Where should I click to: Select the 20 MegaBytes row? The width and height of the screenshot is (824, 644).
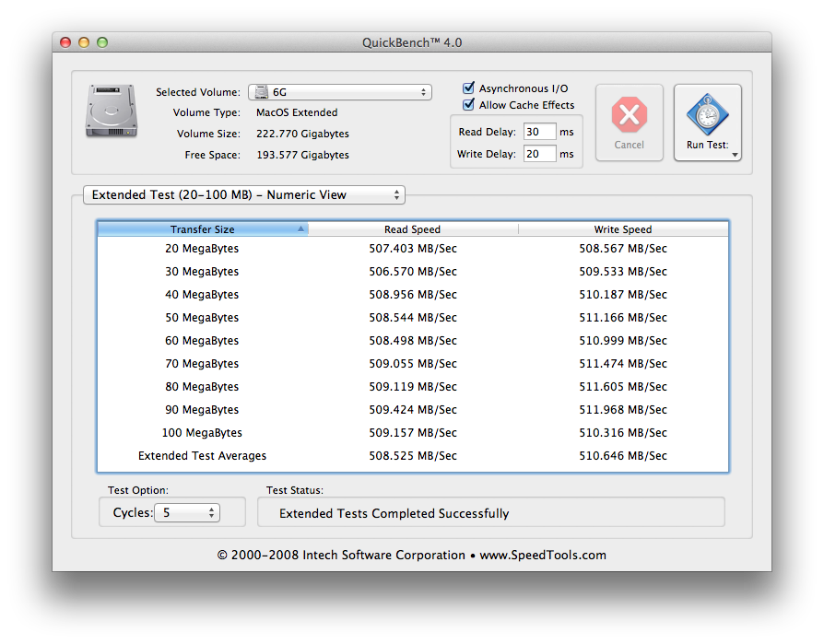coord(413,249)
